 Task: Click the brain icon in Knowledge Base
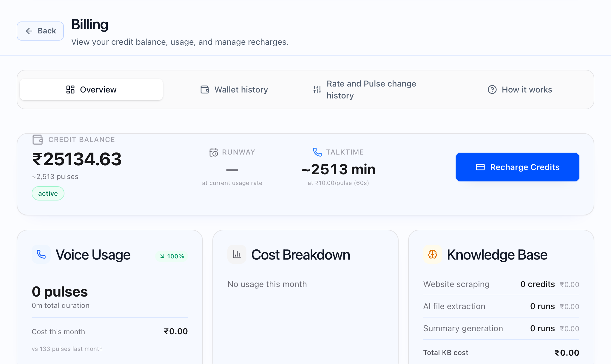click(433, 254)
